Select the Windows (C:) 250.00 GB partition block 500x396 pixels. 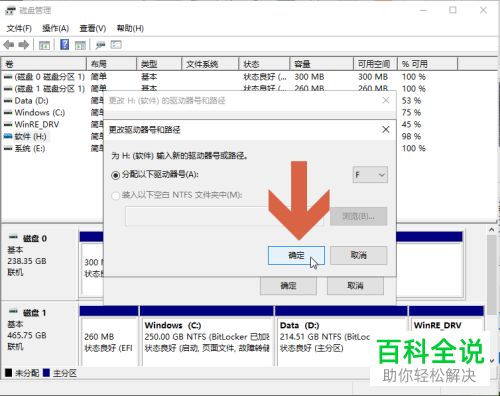pyautogui.click(x=207, y=337)
